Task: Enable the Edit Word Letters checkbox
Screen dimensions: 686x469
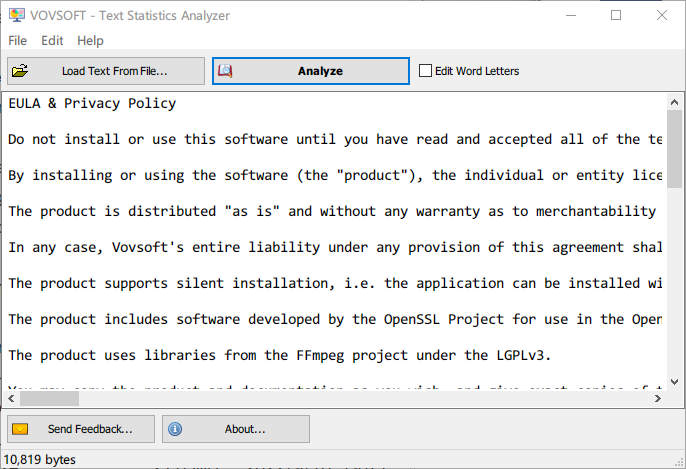Action: click(425, 71)
